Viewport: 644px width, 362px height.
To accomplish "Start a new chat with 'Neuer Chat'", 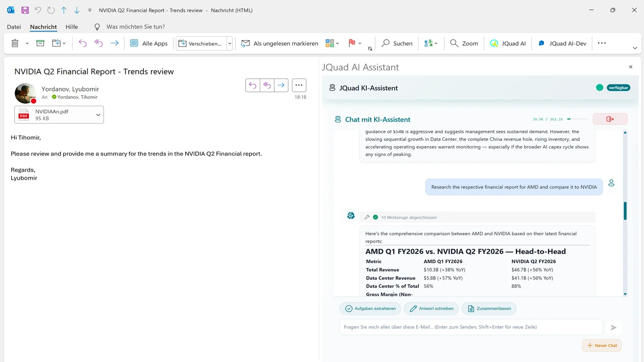I will [x=602, y=346].
